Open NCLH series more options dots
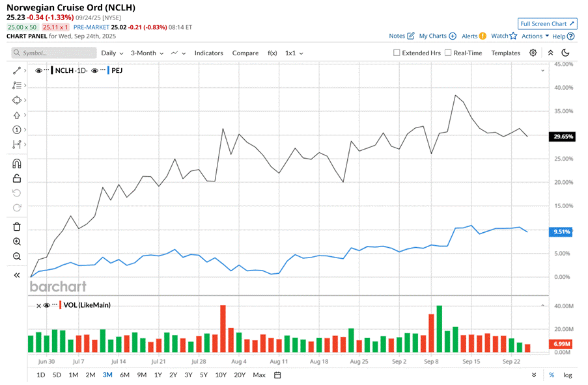588x385 pixels. tap(46, 70)
